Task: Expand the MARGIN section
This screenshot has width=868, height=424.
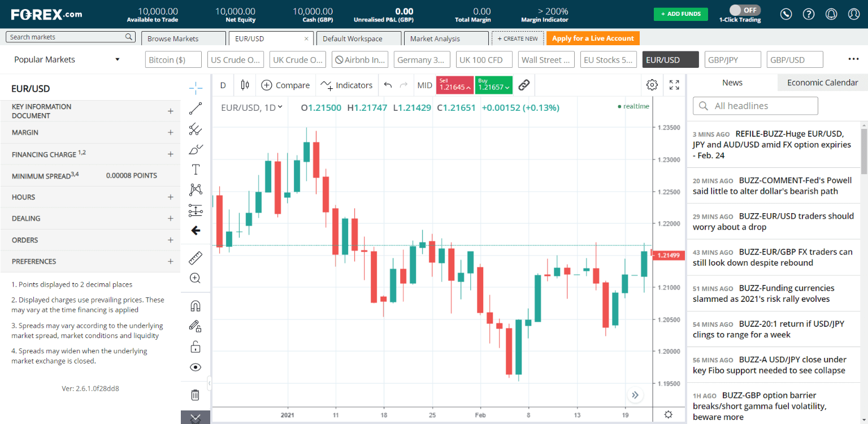Action: click(x=170, y=132)
